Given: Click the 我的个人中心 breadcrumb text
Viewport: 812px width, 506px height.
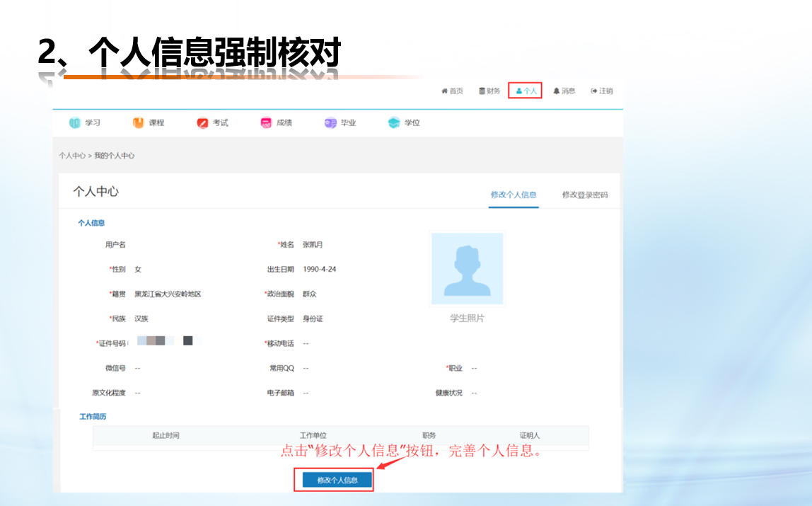Looking at the screenshot, I should click(x=115, y=156).
